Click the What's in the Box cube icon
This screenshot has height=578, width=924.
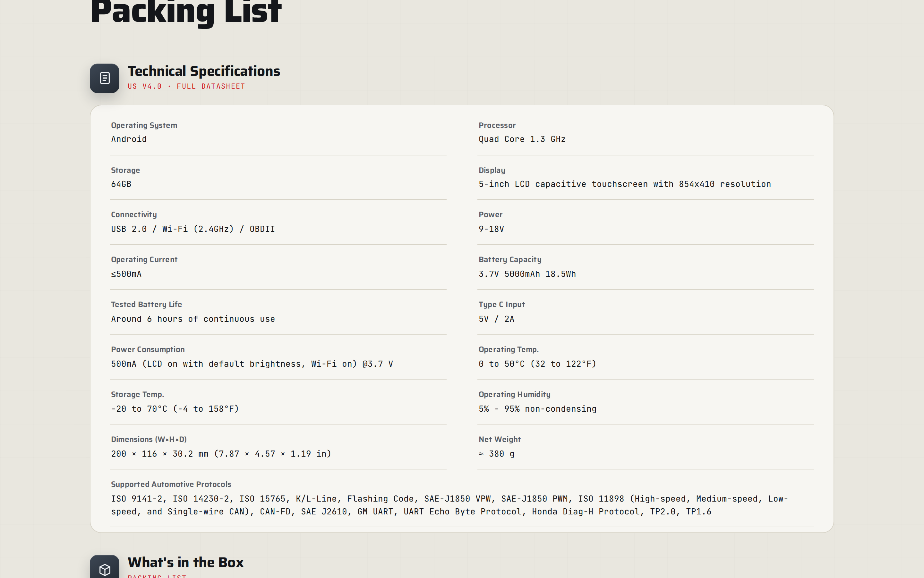tap(105, 566)
